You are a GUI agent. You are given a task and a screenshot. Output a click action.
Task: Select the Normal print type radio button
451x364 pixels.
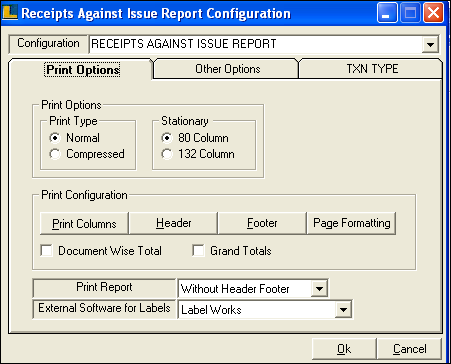(x=55, y=138)
